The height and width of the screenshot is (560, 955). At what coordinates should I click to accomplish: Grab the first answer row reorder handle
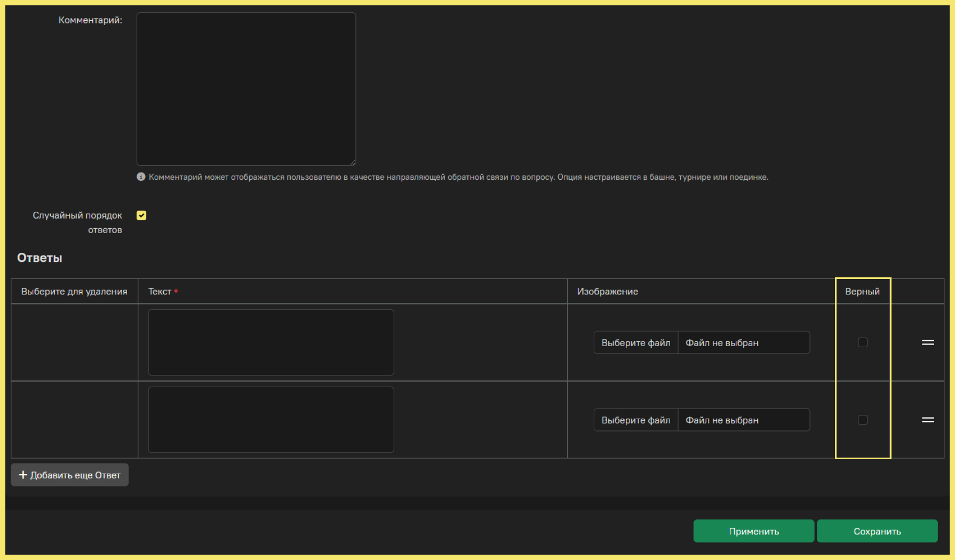(x=928, y=342)
